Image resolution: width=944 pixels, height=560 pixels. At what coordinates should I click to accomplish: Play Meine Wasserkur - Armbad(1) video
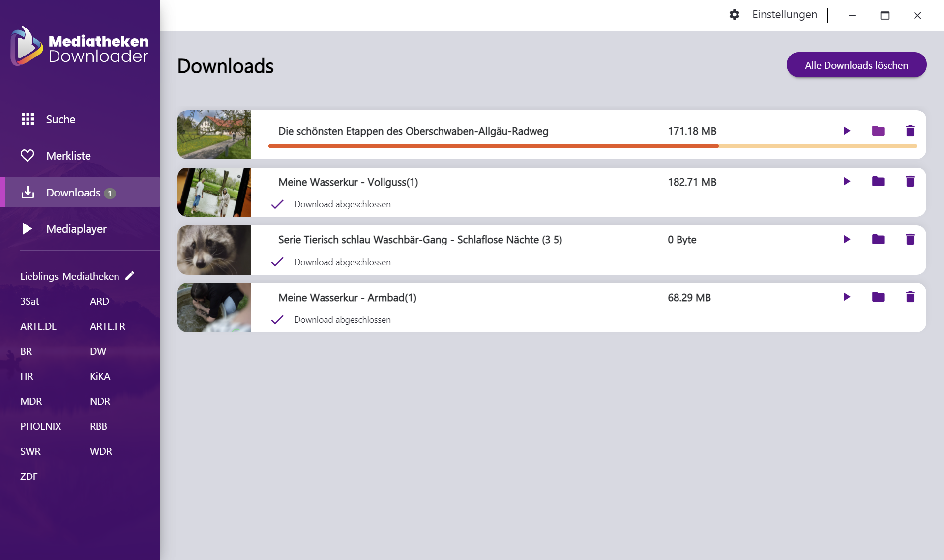point(847,297)
